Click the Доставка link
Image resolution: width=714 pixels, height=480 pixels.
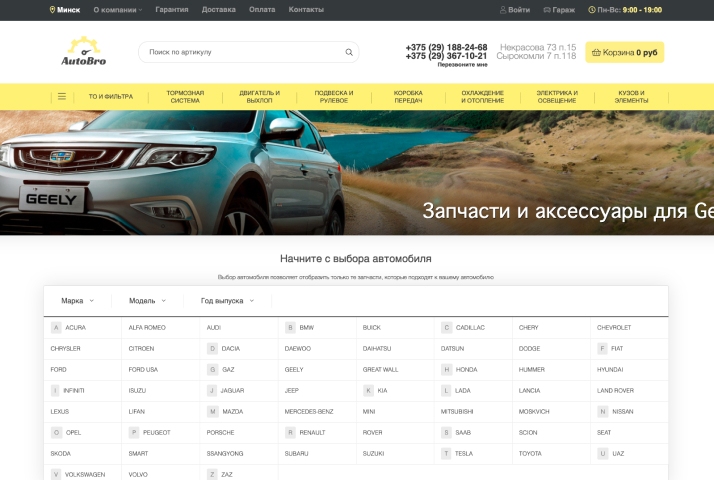[218, 9]
